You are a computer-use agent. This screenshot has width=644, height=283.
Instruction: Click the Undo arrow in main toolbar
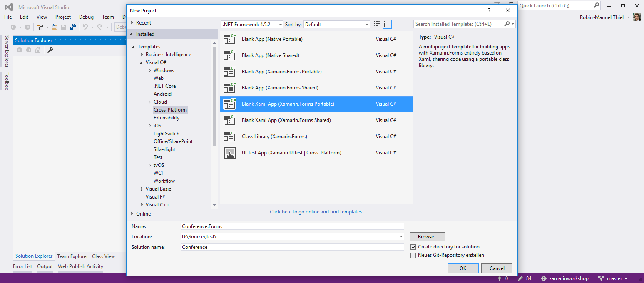(x=85, y=27)
